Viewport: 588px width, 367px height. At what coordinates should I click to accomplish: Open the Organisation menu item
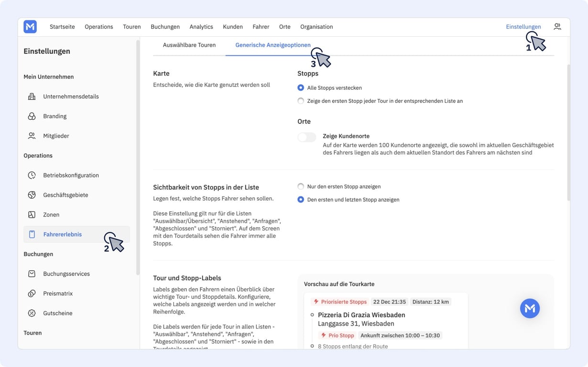pos(316,27)
